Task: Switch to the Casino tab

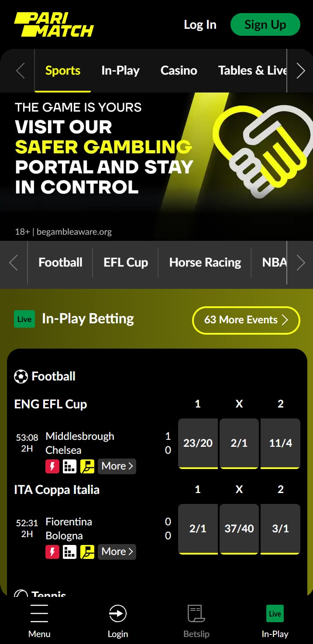Action: pyautogui.click(x=179, y=71)
